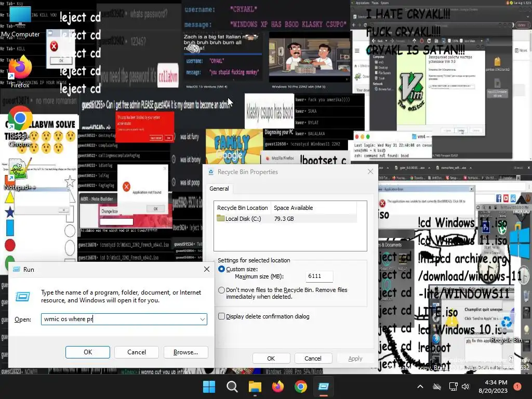
Task: Open Search from the taskbar
Action: point(232,387)
